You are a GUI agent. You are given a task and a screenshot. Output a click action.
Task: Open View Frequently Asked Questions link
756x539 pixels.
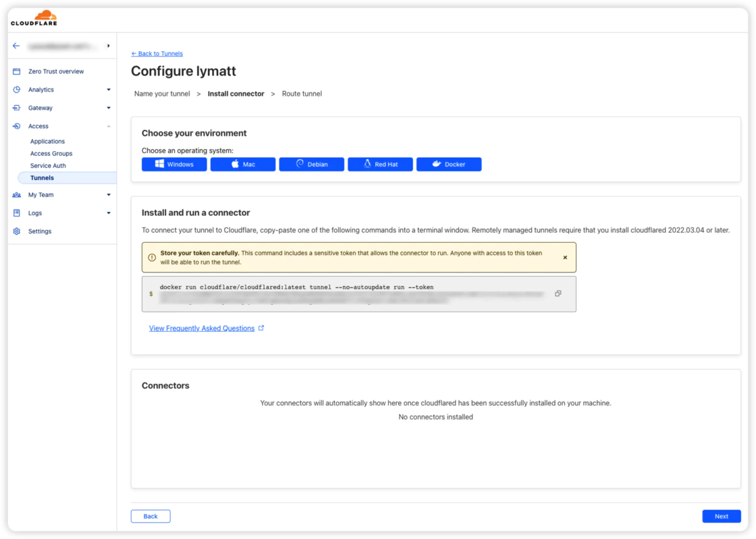(202, 328)
